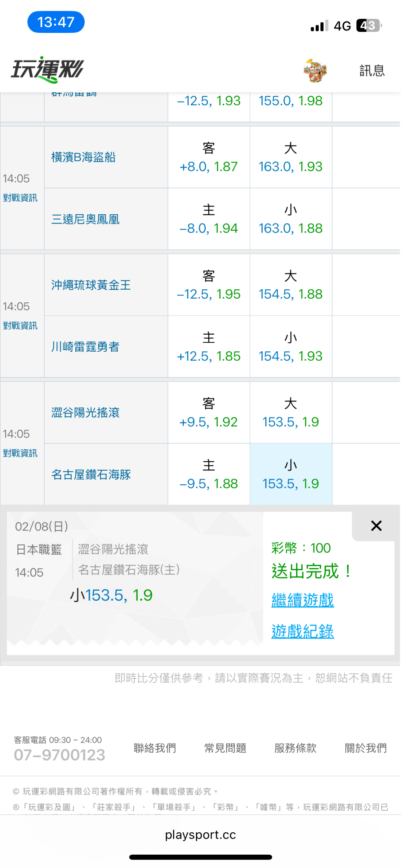Select 三遠尼奧鳳凰 home spread -8.0
This screenshot has height=868, width=401.
[x=209, y=219]
